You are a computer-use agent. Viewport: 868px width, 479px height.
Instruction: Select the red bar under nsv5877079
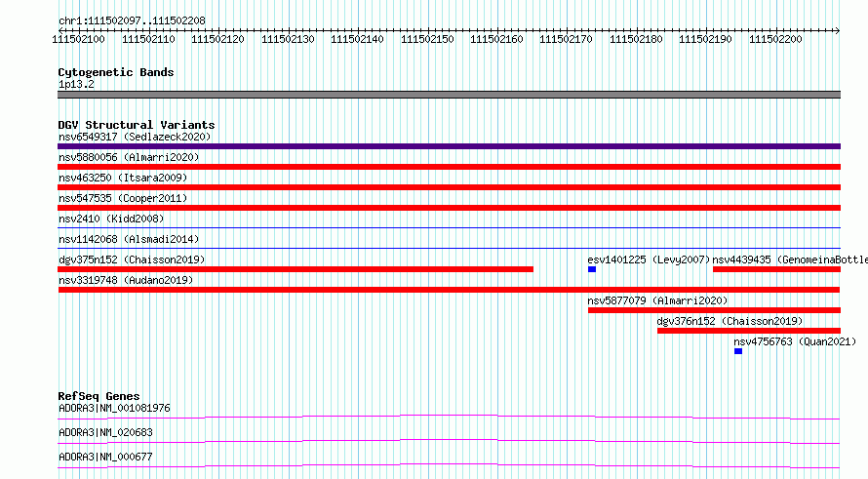[x=714, y=310]
